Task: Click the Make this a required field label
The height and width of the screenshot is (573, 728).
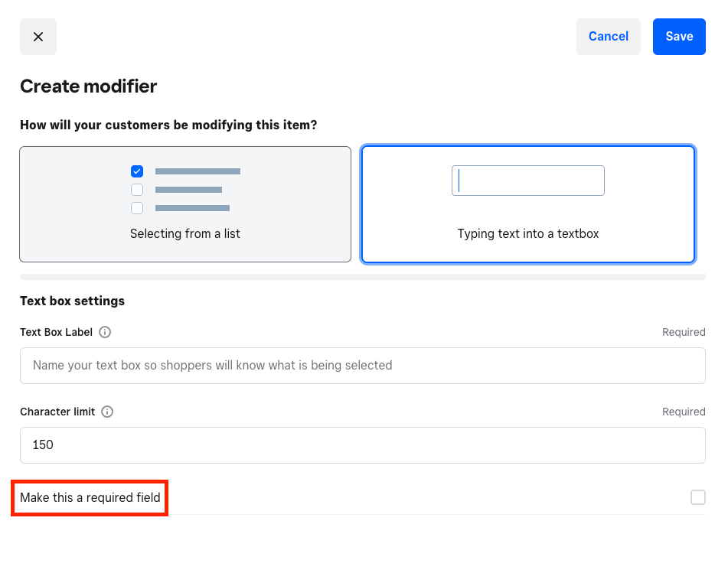Action: point(90,498)
